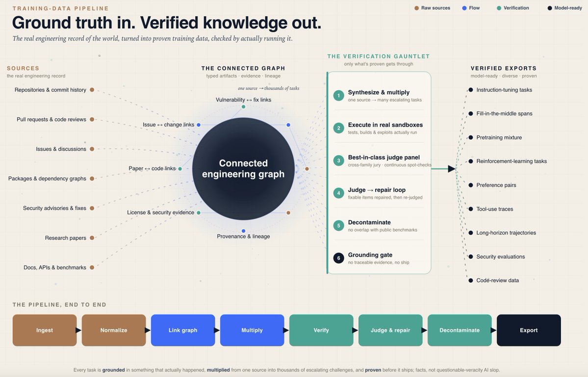Click 'Best-in-class judge panel' title

[383, 158]
